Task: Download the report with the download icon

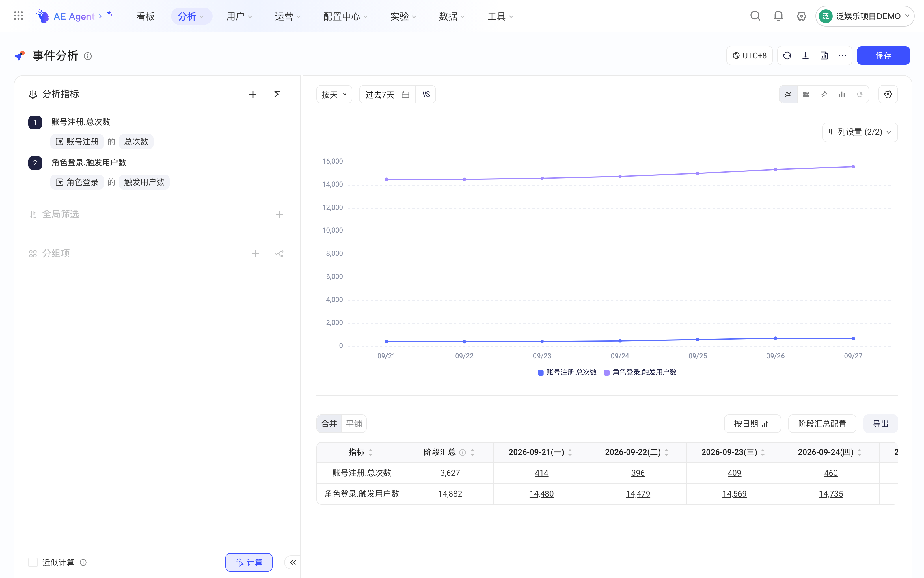Action: click(806, 55)
